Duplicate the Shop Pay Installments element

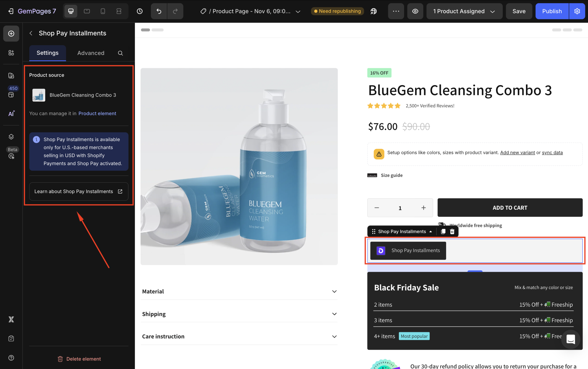click(443, 232)
